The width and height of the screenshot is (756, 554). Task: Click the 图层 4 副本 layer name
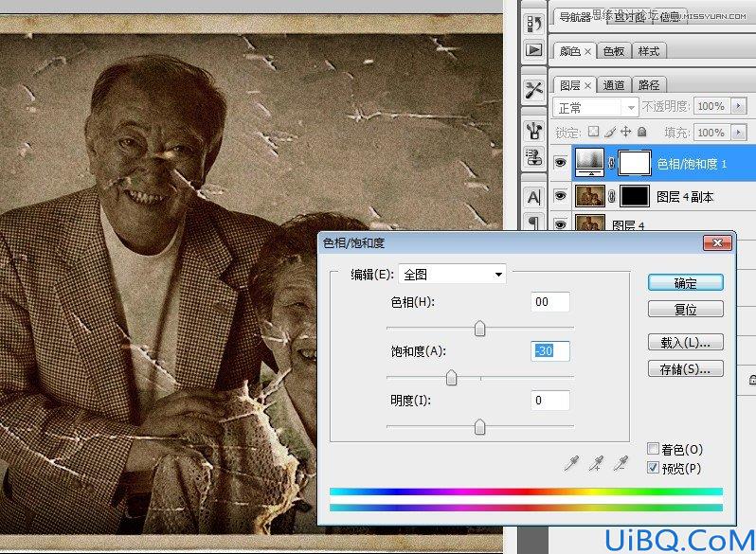685,197
